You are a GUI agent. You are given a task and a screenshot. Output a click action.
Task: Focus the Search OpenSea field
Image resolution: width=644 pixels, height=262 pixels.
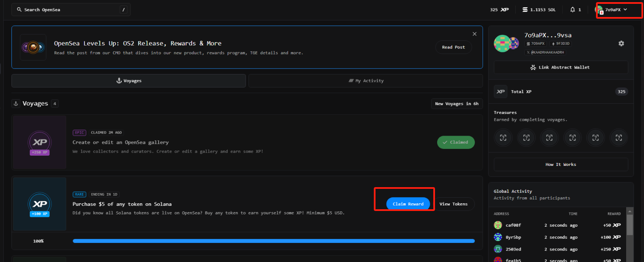[x=71, y=9]
